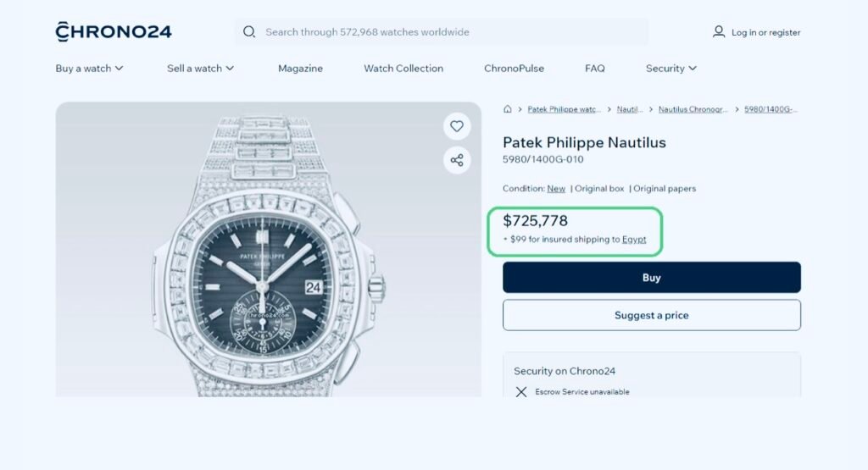The height and width of the screenshot is (470, 868).
Task: Click the user account icon
Action: (719, 32)
